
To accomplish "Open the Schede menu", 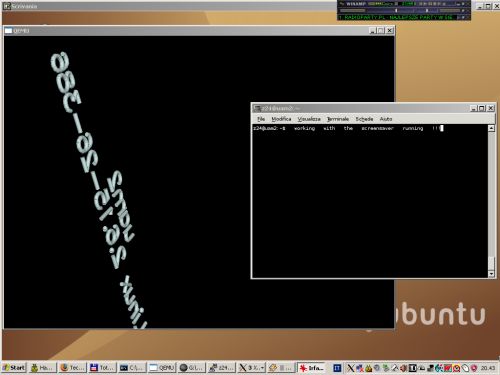I will (364, 119).
